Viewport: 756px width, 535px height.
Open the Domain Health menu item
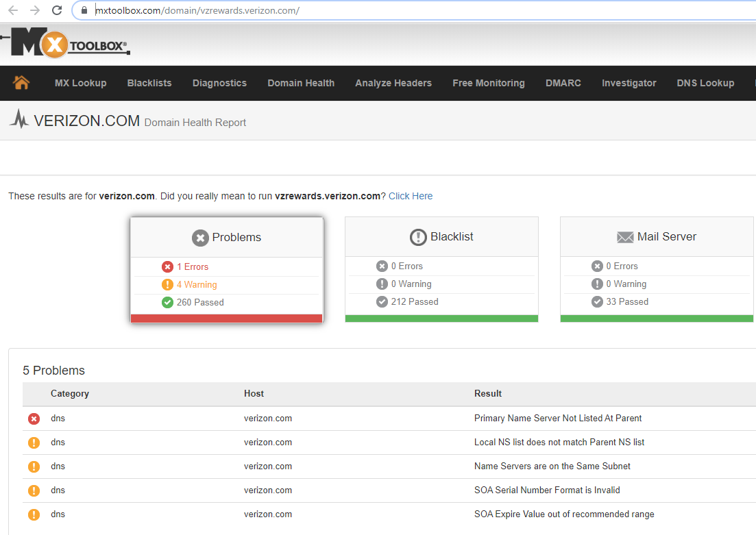(301, 83)
